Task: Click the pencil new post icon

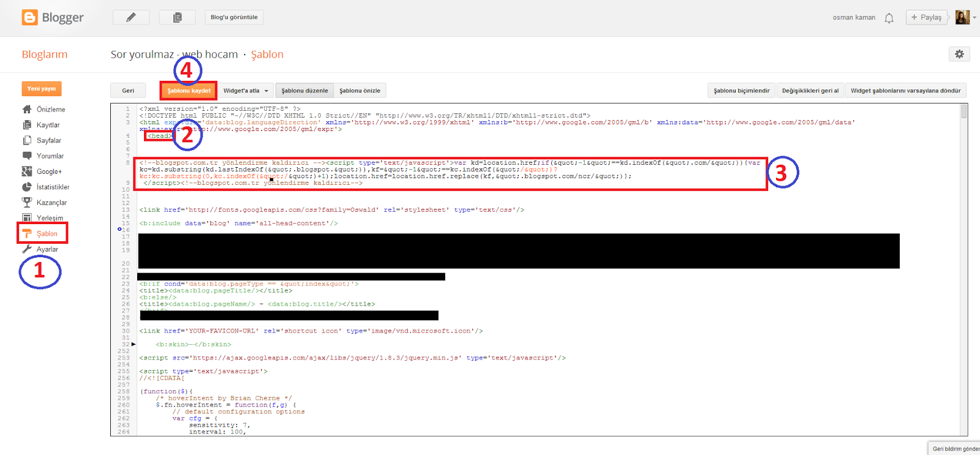Action: point(131,17)
